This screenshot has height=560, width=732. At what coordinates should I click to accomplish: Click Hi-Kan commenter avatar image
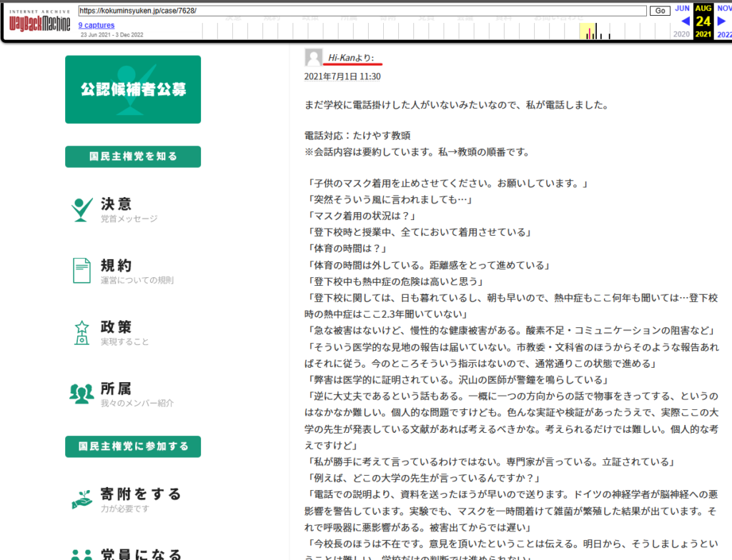[x=313, y=58]
